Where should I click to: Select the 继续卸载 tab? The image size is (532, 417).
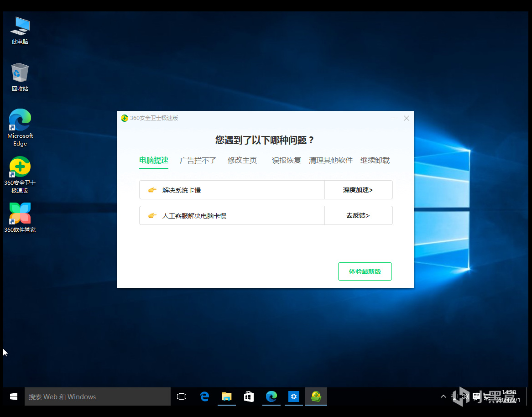pyautogui.click(x=375, y=161)
